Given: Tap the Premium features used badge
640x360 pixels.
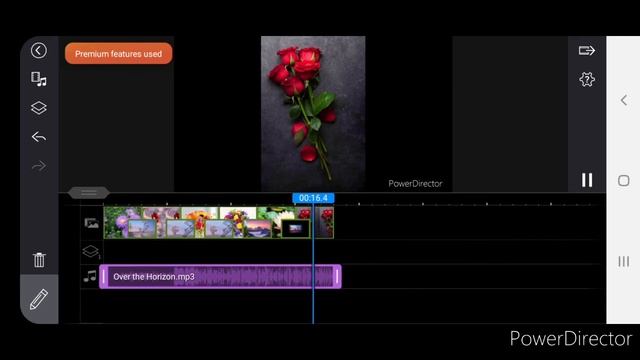Looking at the screenshot, I should click(x=118, y=53).
